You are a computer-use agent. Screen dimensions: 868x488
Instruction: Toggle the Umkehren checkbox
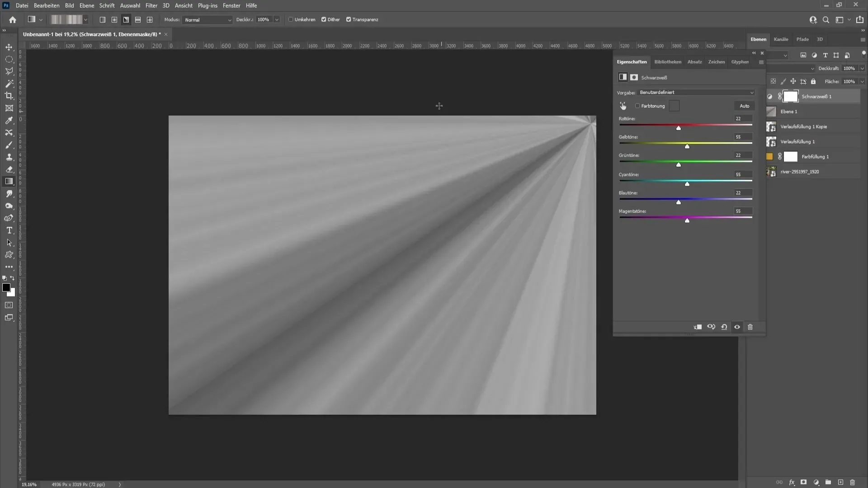pyautogui.click(x=291, y=19)
